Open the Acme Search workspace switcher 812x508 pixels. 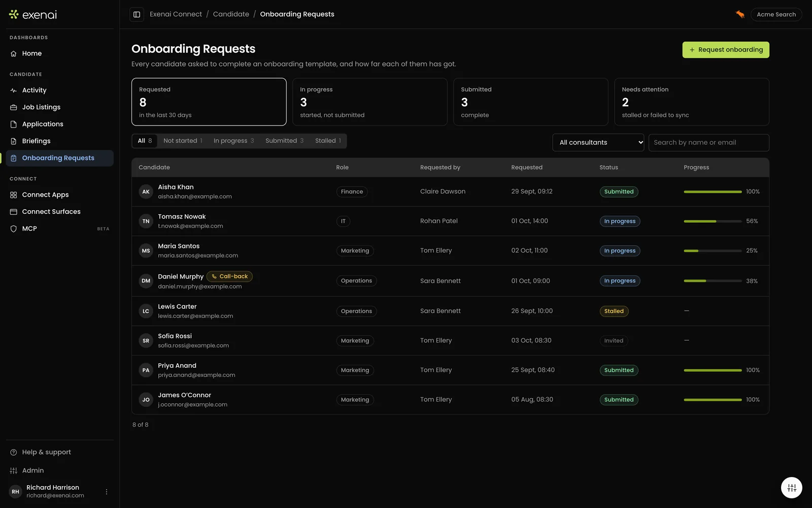click(x=776, y=14)
